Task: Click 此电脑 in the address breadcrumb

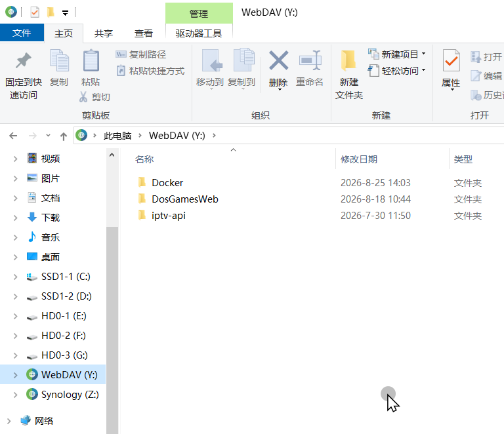Action: (x=117, y=136)
